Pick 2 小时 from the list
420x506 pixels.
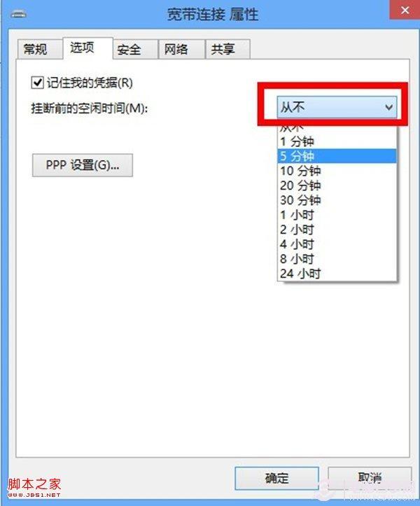coord(337,230)
